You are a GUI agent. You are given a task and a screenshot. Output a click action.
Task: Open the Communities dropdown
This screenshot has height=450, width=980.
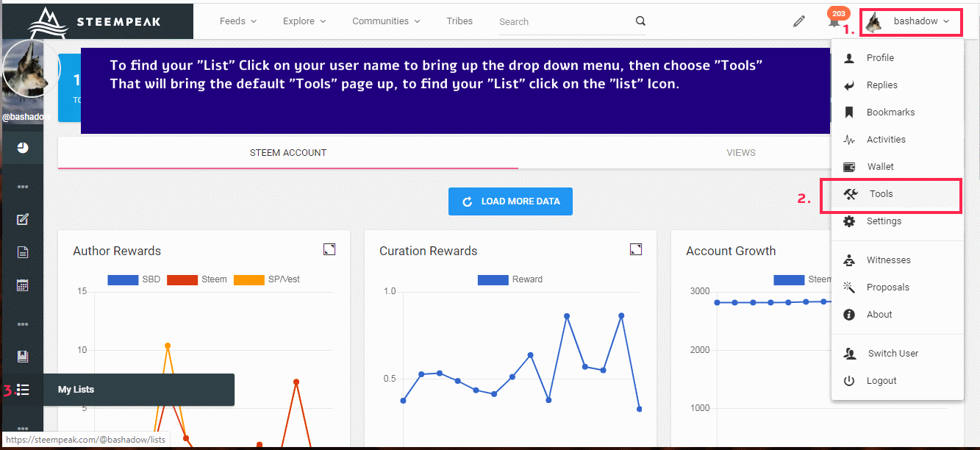click(386, 21)
